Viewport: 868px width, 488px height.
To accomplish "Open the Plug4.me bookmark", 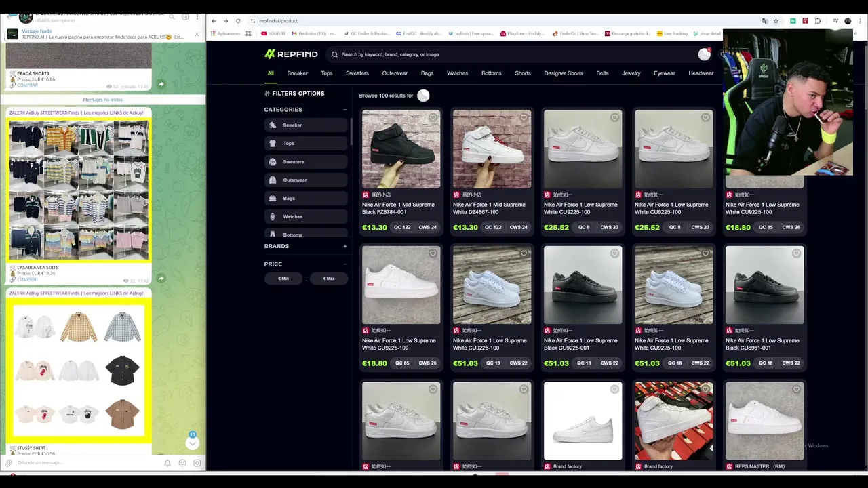I will pos(522,33).
